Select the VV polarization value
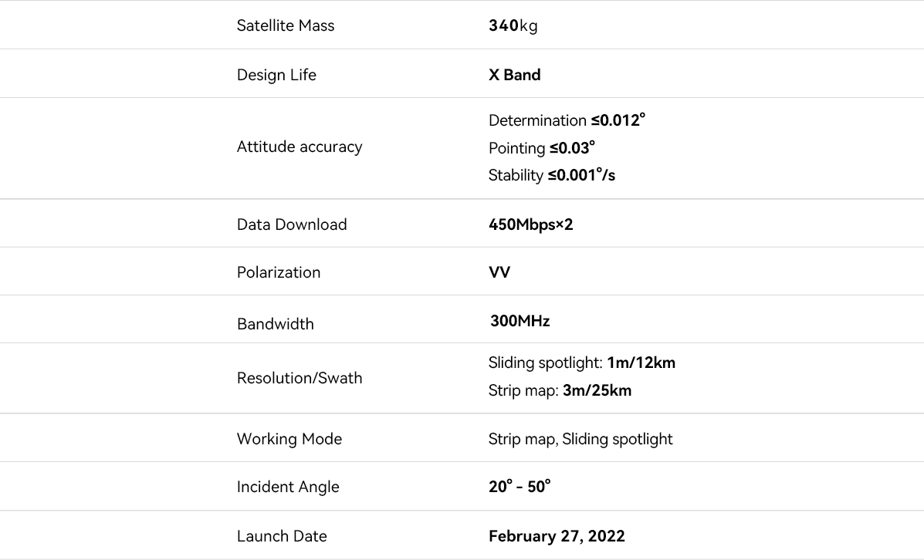 [x=499, y=272]
